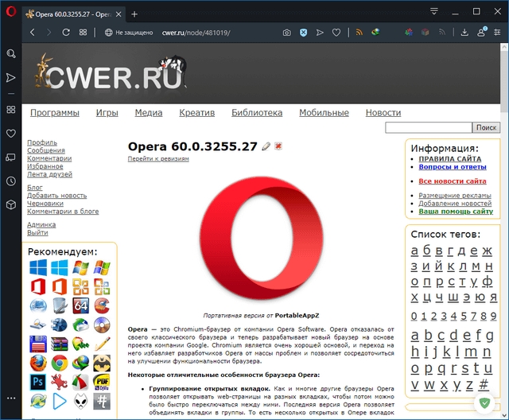Toggle the ad blocker shield icon
This screenshot has height=420, width=509.
[x=304, y=33]
